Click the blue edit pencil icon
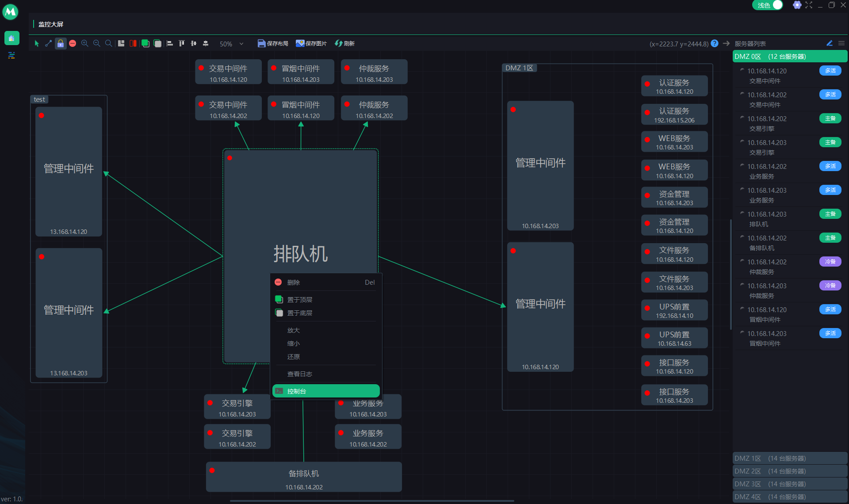The height and width of the screenshot is (504, 849). pyautogui.click(x=830, y=43)
